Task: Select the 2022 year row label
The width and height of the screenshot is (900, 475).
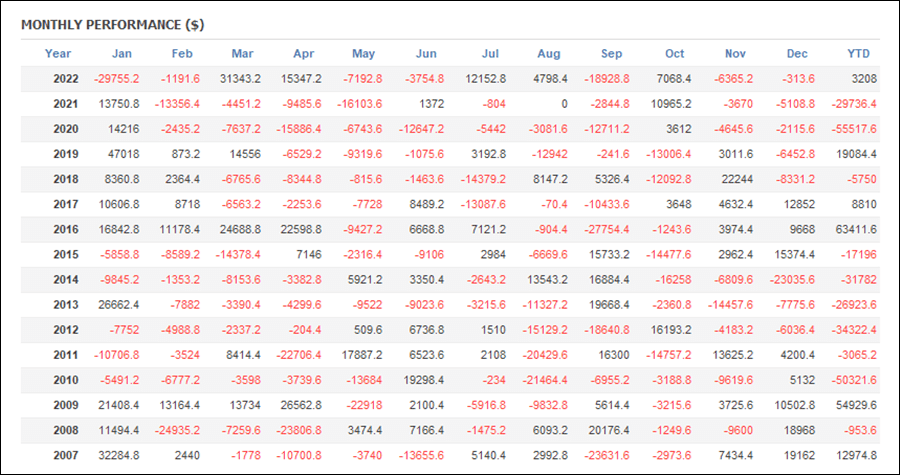Action: [66, 79]
